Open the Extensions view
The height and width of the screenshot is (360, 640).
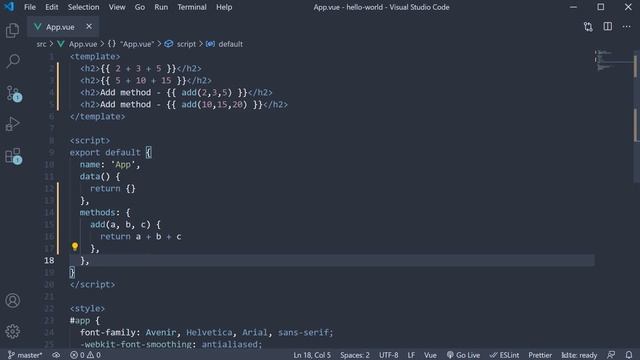click(x=13, y=156)
